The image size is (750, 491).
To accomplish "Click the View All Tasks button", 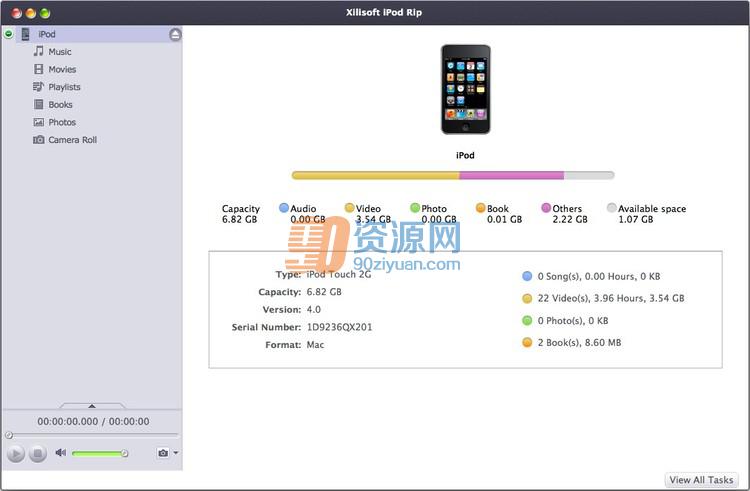I will coord(701,480).
